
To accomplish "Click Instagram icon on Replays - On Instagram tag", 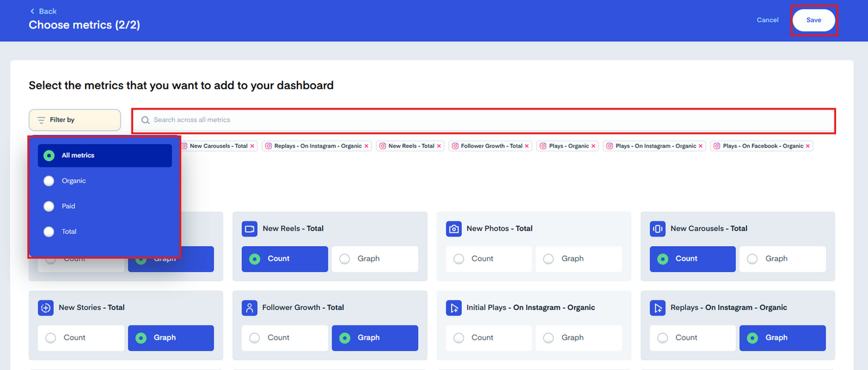I will pos(268,146).
